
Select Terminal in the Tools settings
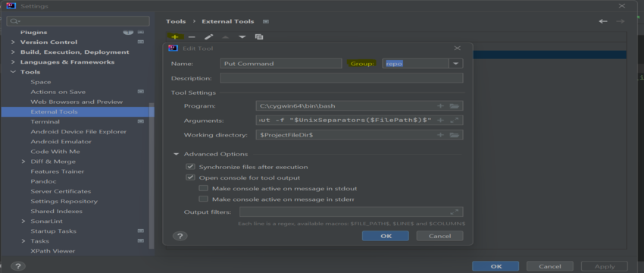[x=45, y=121]
